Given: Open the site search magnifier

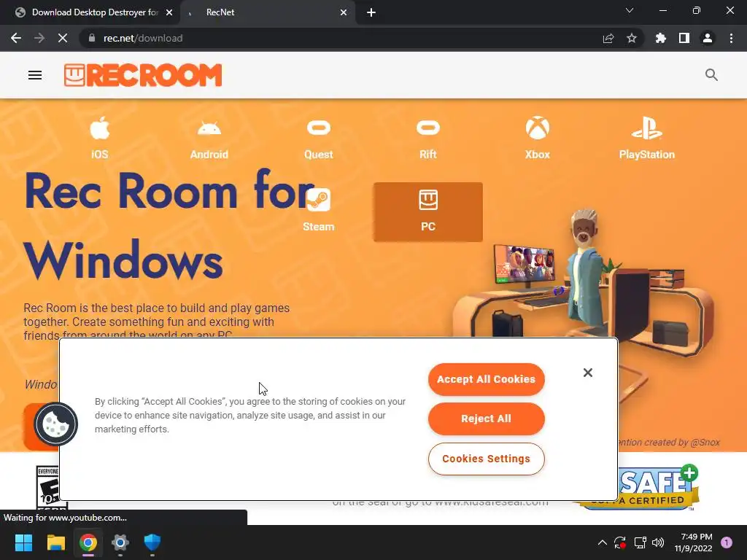Looking at the screenshot, I should coord(711,75).
